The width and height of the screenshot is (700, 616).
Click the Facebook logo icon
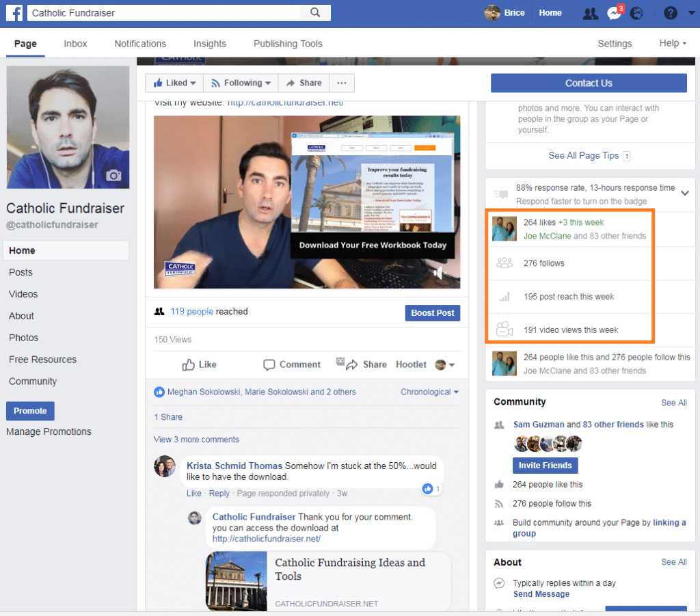coord(14,12)
